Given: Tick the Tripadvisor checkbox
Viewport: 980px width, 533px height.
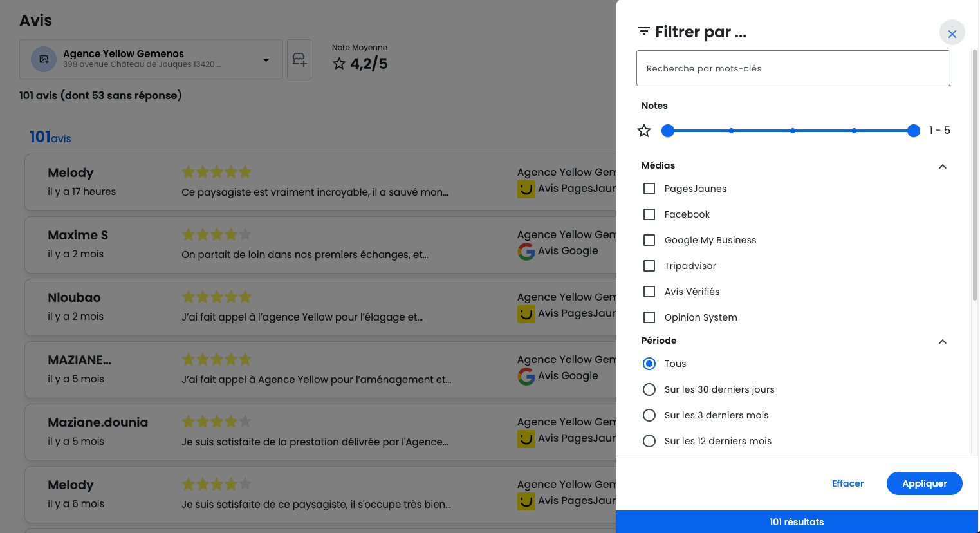Looking at the screenshot, I should coord(649,266).
